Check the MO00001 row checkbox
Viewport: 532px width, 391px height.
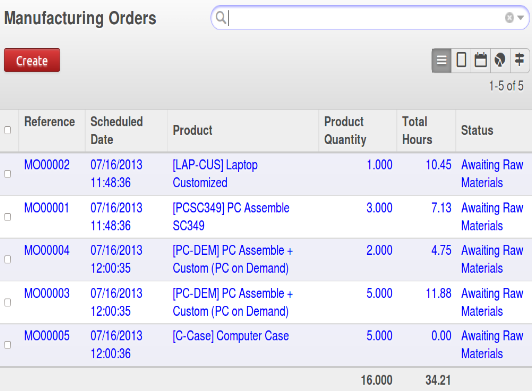click(7, 217)
